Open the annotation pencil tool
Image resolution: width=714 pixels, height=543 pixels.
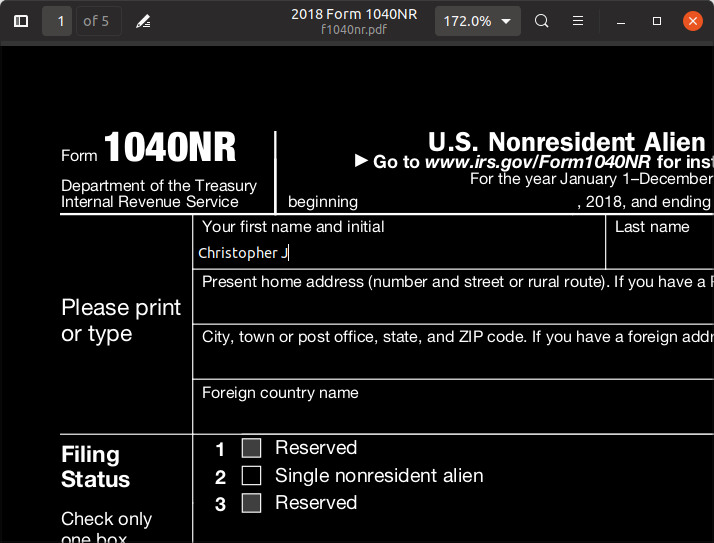click(x=143, y=21)
